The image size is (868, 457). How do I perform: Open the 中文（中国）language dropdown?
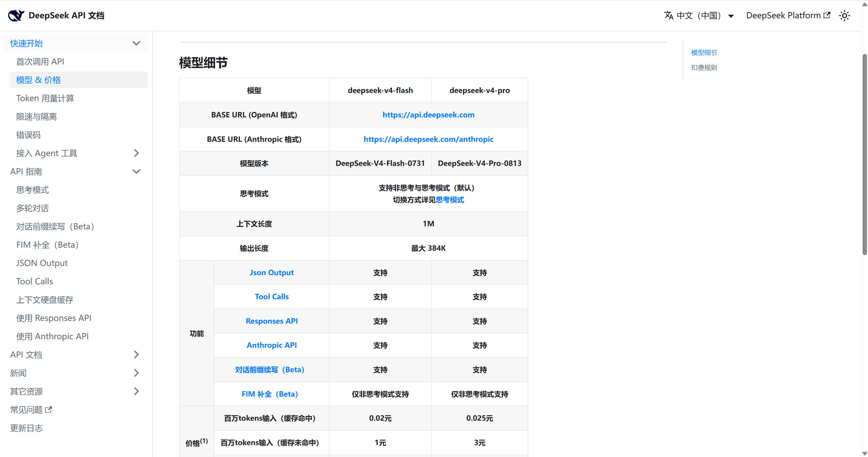[699, 16]
